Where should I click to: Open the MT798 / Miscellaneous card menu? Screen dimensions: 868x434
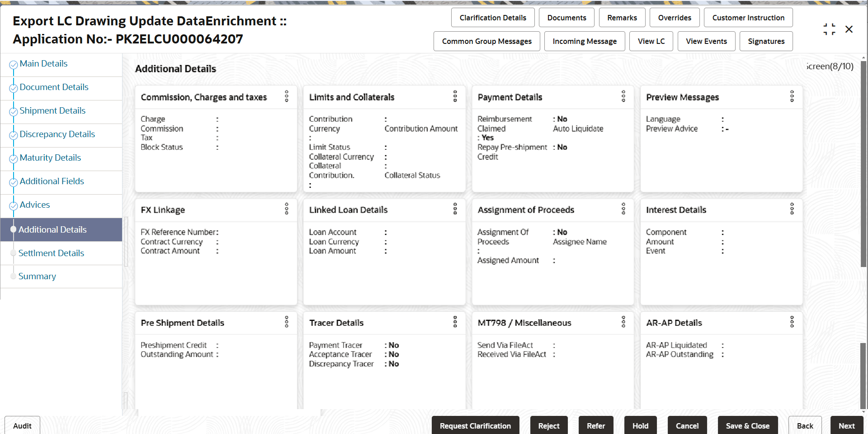click(623, 322)
